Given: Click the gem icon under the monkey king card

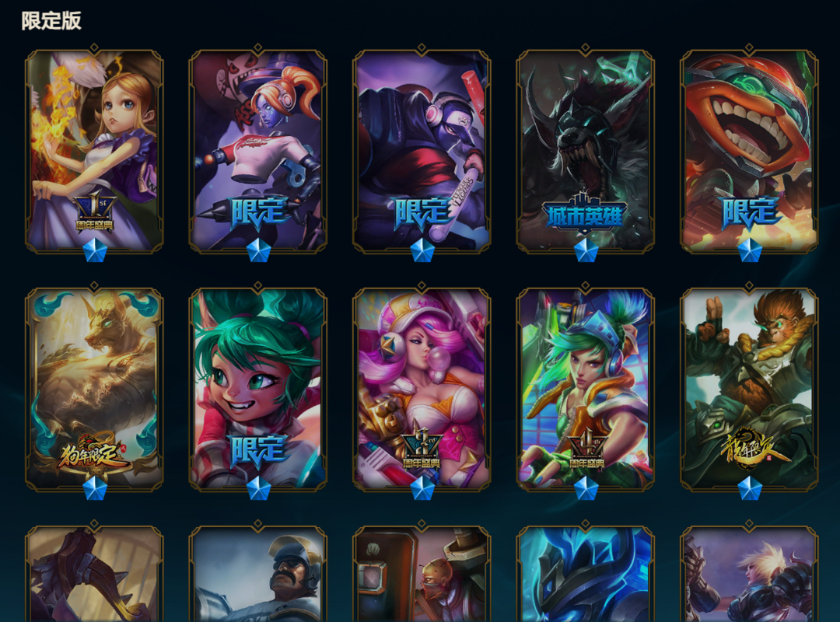Looking at the screenshot, I should click(750, 488).
